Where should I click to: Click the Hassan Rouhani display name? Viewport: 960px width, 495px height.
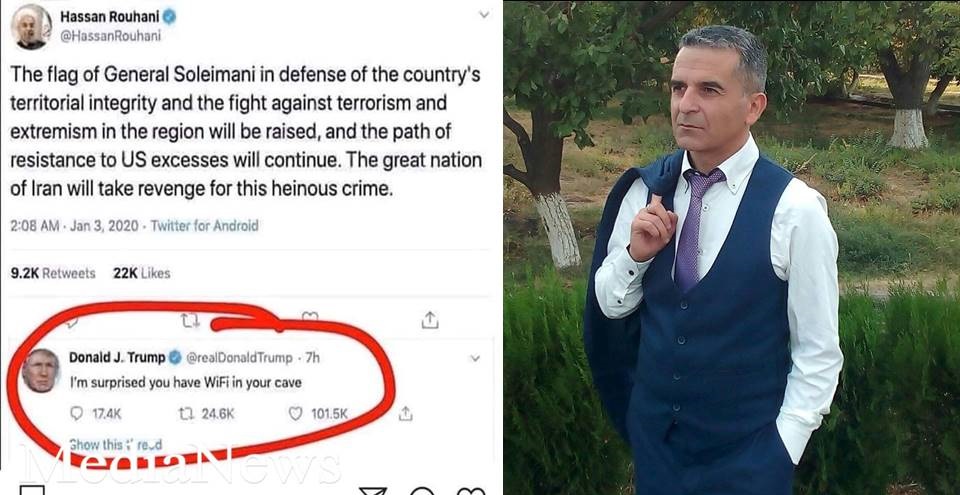click(x=110, y=17)
